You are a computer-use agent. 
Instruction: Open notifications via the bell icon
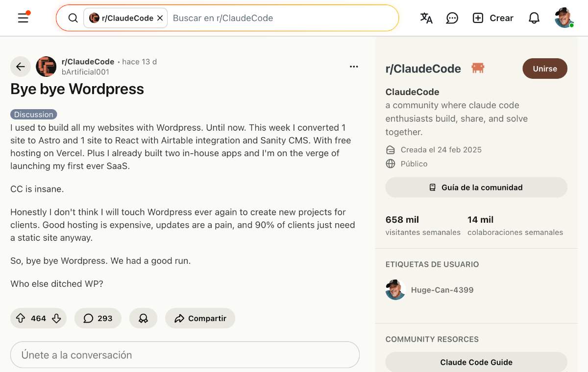534,18
